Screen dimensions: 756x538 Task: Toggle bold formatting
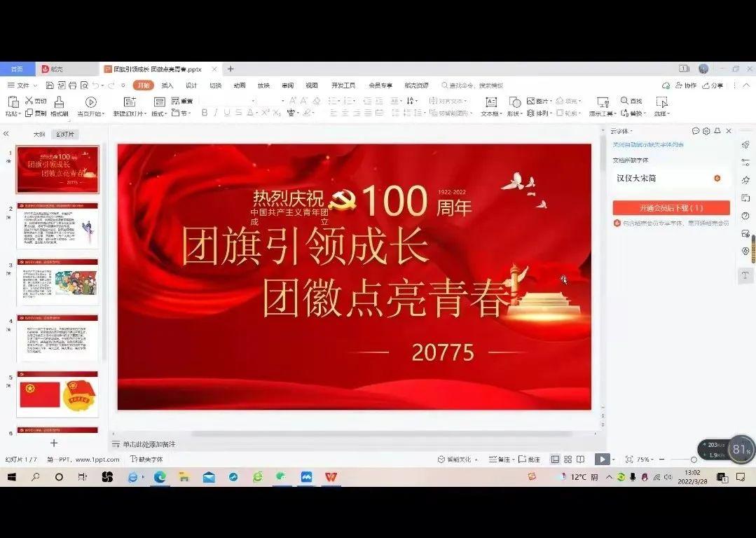[205, 113]
